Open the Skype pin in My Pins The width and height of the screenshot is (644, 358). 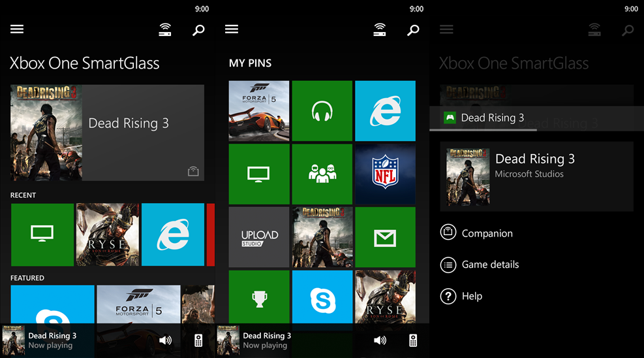322,297
